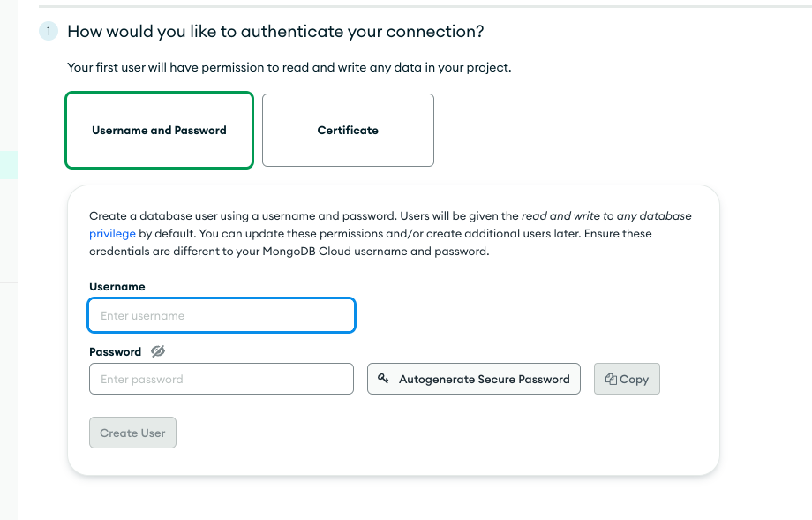
Task: Click 'Create a database user' description paragraph
Action: (x=300, y=216)
